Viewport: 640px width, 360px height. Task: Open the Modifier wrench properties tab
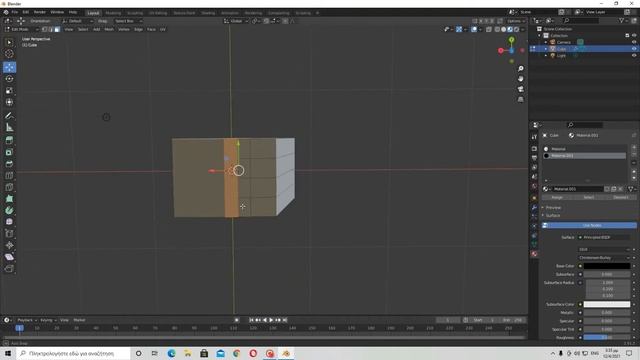[534, 208]
